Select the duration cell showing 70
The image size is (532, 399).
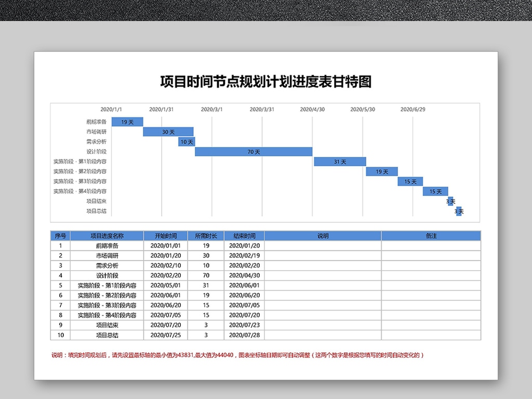[206, 275]
